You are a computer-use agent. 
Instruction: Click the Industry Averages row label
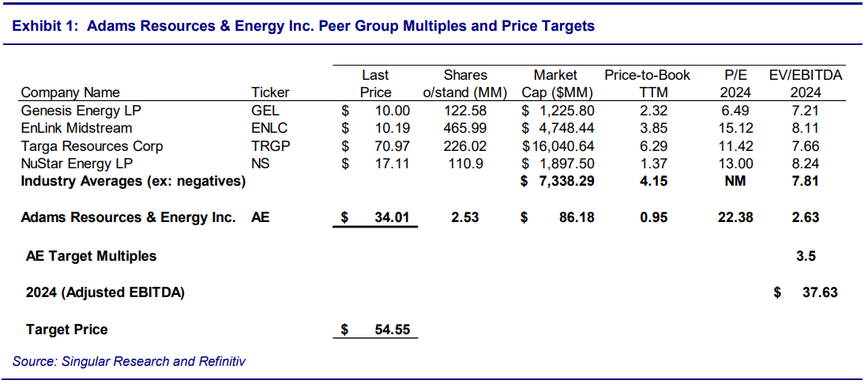(133, 182)
